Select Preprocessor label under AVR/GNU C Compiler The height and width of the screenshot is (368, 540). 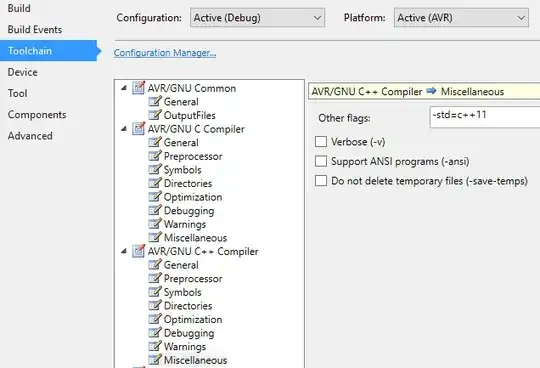click(x=193, y=156)
